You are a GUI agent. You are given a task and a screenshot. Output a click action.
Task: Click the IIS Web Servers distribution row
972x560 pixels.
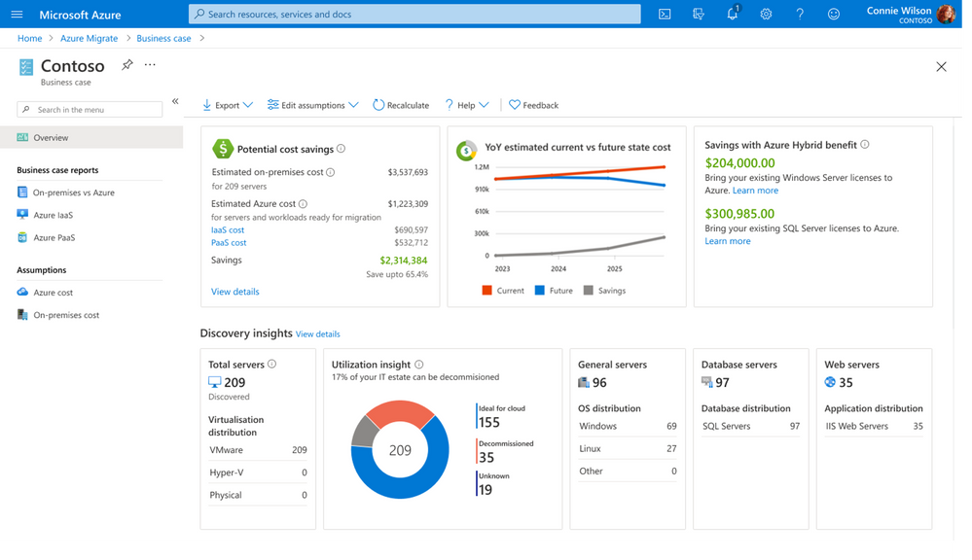pyautogui.click(x=874, y=426)
